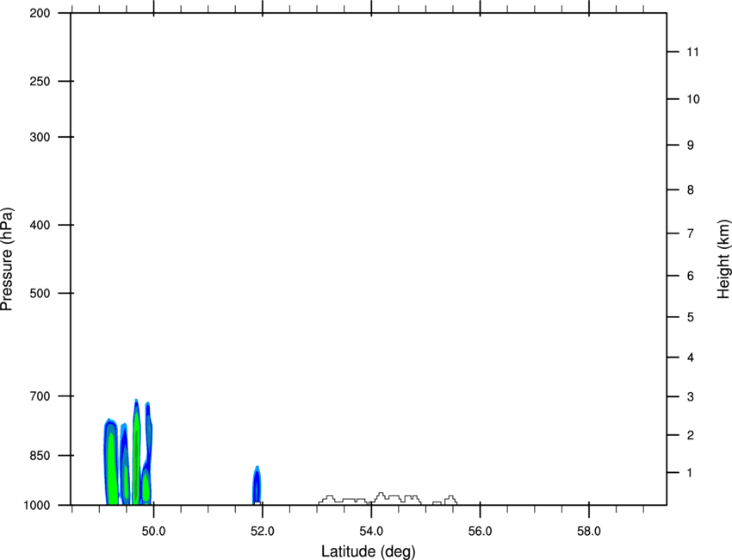732x560 pixels.
Task: Click the 54.0 latitude tick label
Action: (x=371, y=532)
